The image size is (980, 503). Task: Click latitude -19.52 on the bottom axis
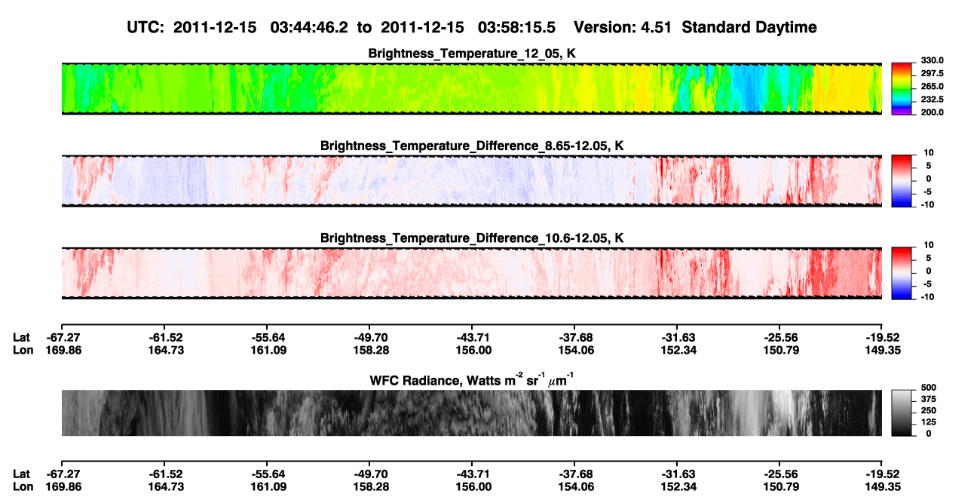tap(882, 474)
